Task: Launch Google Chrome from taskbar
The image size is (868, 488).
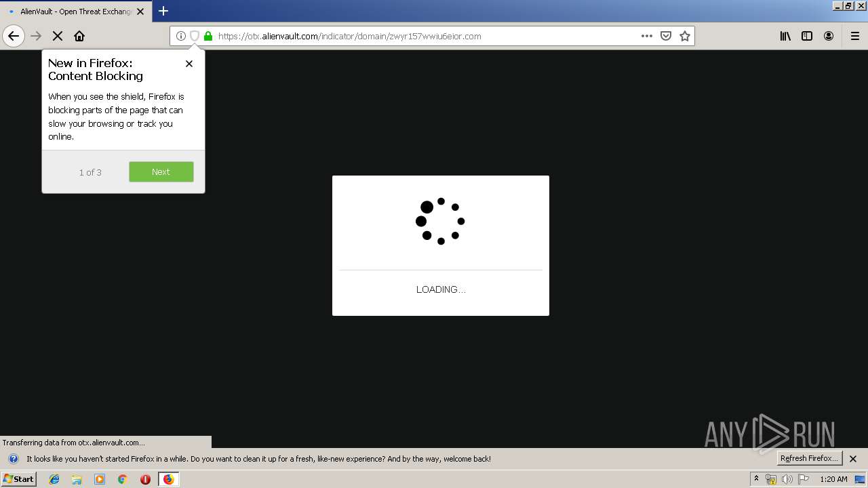Action: [122, 479]
